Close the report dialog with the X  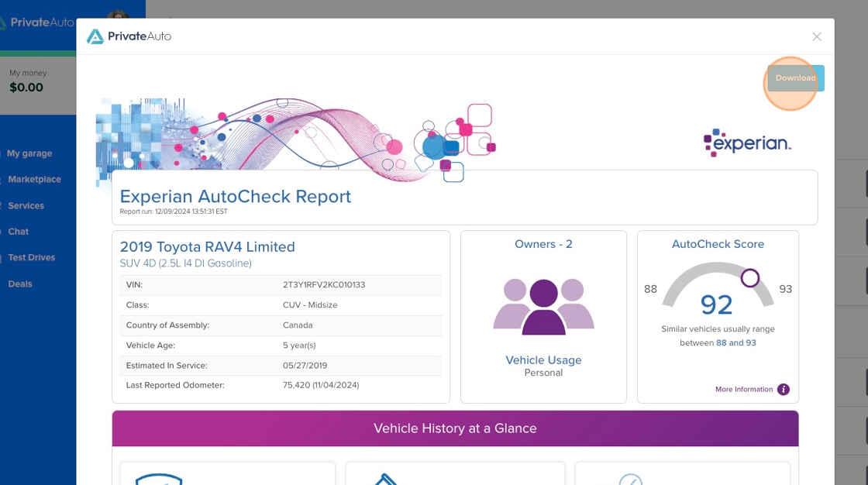(x=817, y=36)
